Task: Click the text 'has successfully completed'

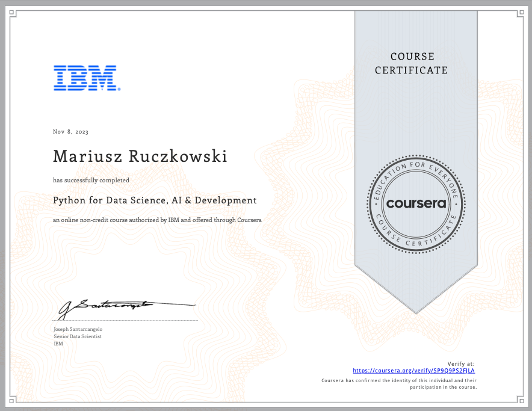Action: coord(91,180)
